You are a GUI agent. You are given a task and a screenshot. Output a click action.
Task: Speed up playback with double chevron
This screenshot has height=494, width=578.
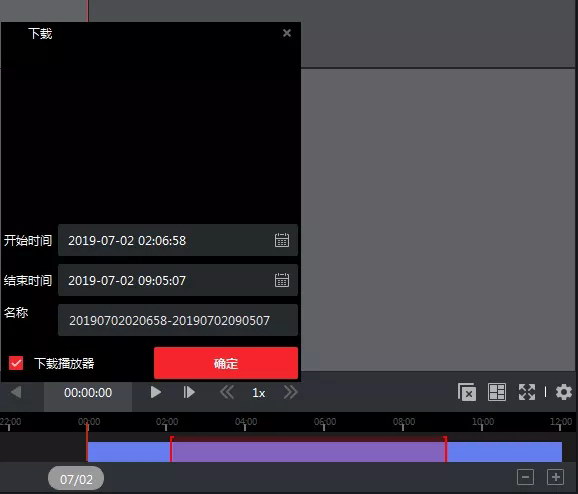point(290,392)
